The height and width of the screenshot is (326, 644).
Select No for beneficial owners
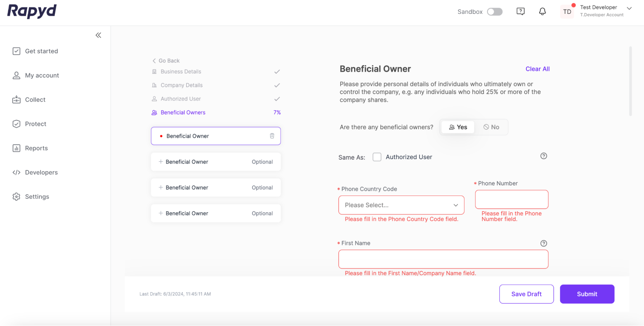coord(491,127)
